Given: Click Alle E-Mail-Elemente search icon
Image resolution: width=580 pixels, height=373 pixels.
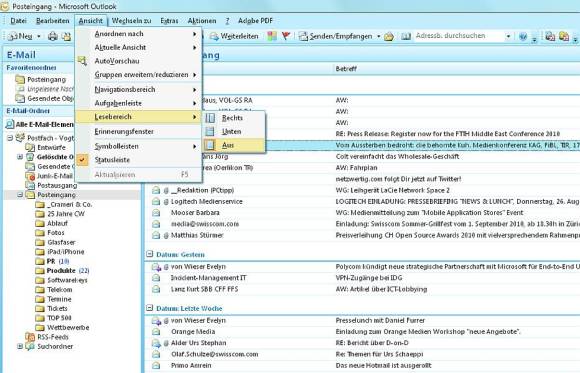Looking at the screenshot, I should [x=10, y=124].
